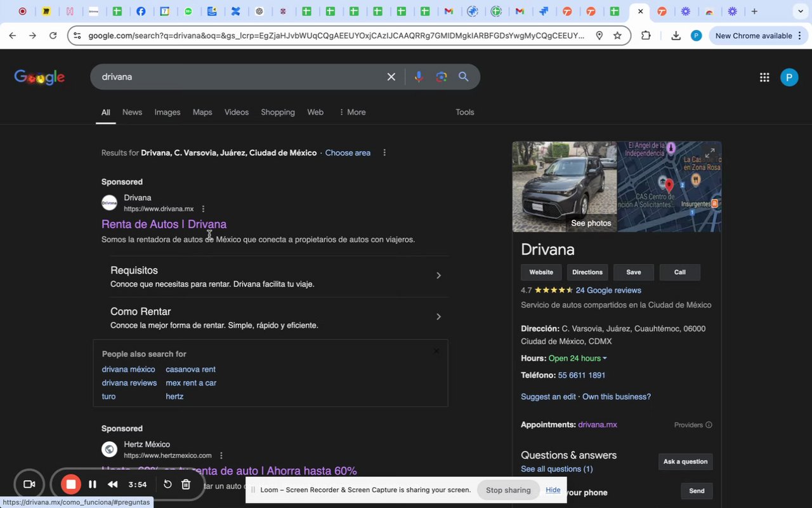Toggle the Loom camera button

(29, 485)
